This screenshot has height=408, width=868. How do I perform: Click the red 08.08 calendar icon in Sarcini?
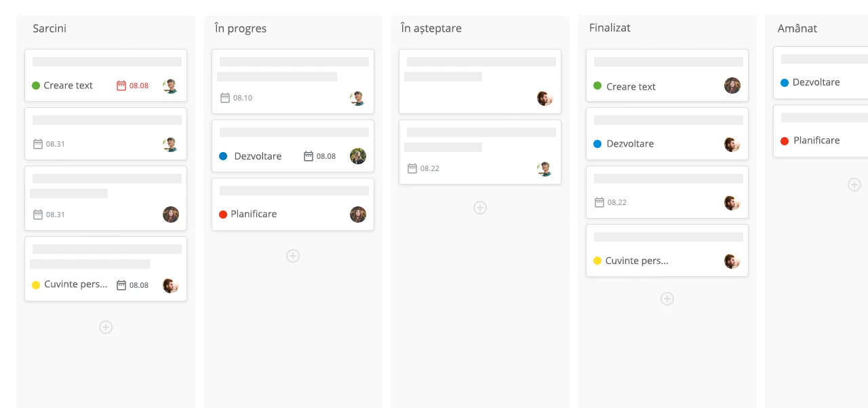(121, 86)
